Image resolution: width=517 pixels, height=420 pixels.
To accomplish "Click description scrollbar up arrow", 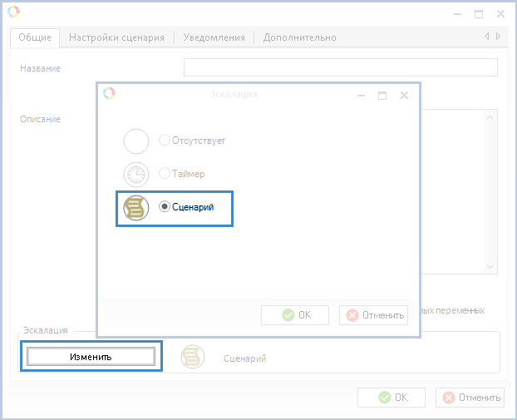I will (x=490, y=117).
